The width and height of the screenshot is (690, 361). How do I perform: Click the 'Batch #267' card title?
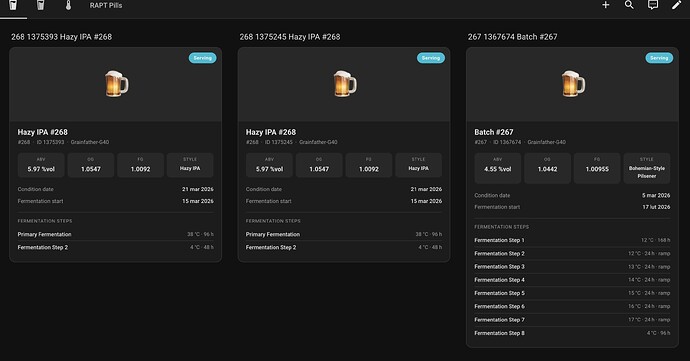tap(494, 132)
